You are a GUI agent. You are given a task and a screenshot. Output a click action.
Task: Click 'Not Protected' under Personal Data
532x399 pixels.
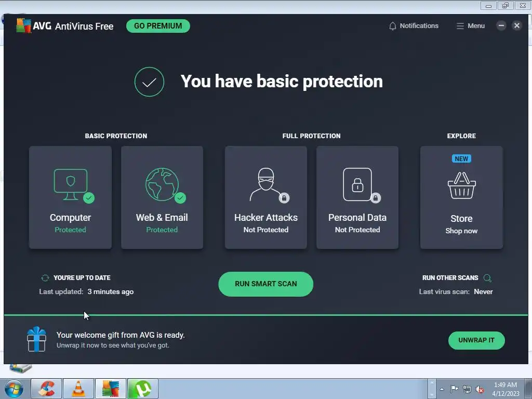click(x=357, y=230)
